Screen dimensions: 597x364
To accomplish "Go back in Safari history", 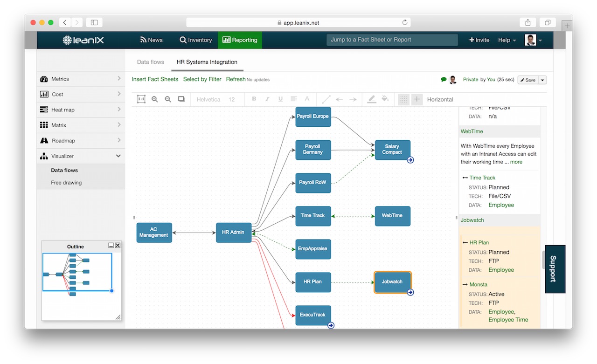I will pyautogui.click(x=65, y=22).
